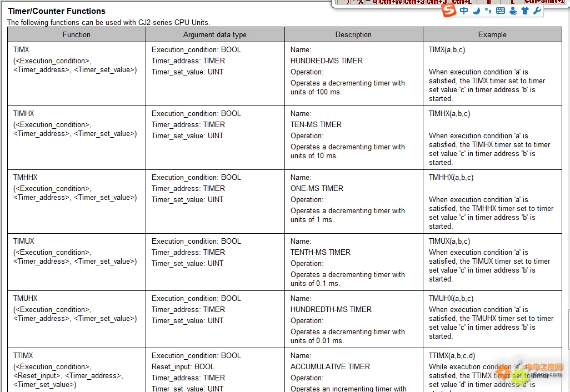Select the 'TTIMX' function name
The height and width of the screenshot is (392, 570).
(23, 355)
